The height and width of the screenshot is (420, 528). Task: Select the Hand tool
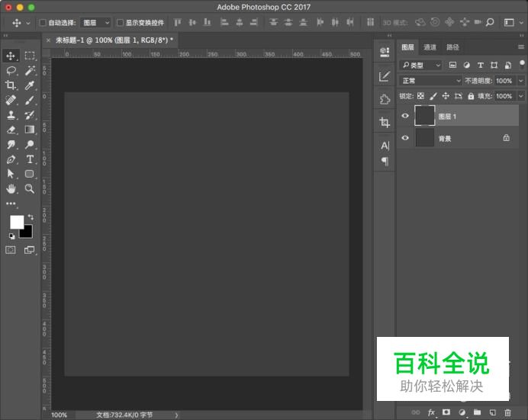click(x=11, y=188)
